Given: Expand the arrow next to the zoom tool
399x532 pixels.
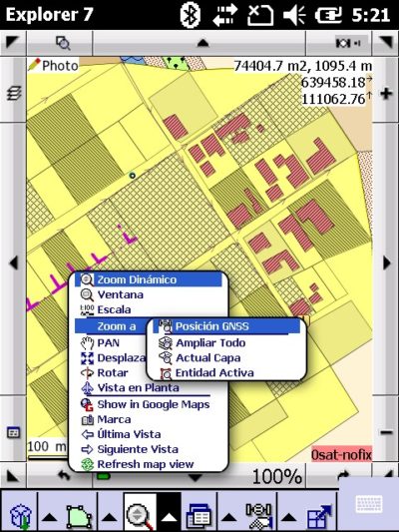Looking at the screenshot, I should [169, 517].
